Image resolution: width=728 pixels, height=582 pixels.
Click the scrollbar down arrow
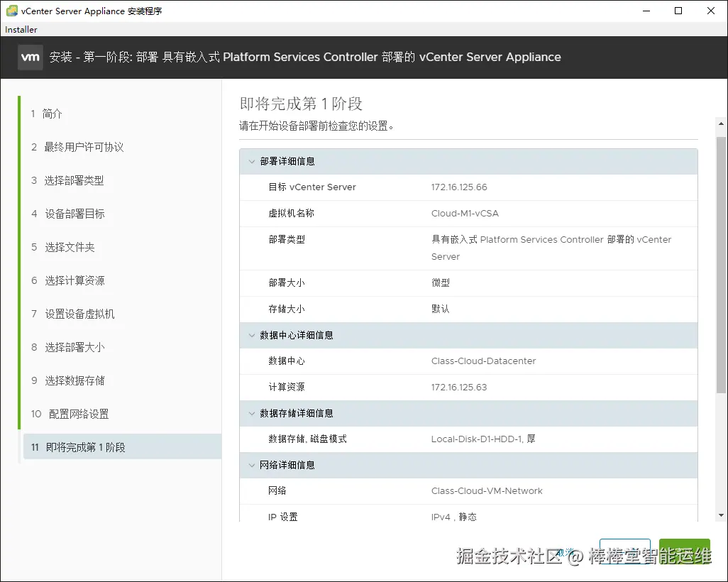(x=721, y=515)
